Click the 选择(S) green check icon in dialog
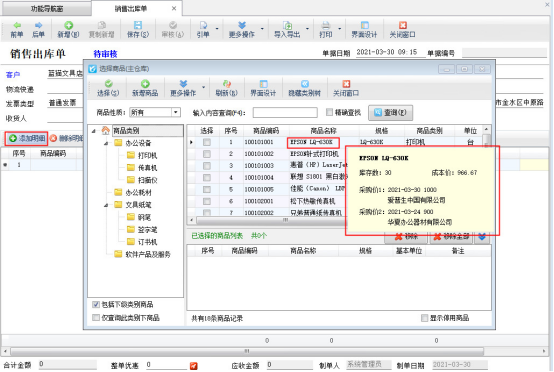This screenshot has height=372, width=554. click(108, 84)
